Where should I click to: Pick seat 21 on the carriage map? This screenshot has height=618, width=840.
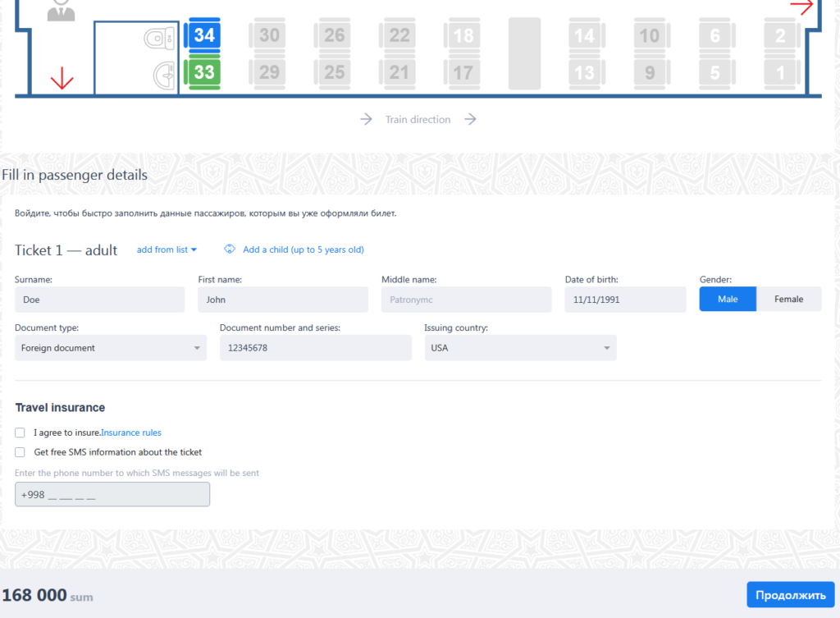pos(398,72)
